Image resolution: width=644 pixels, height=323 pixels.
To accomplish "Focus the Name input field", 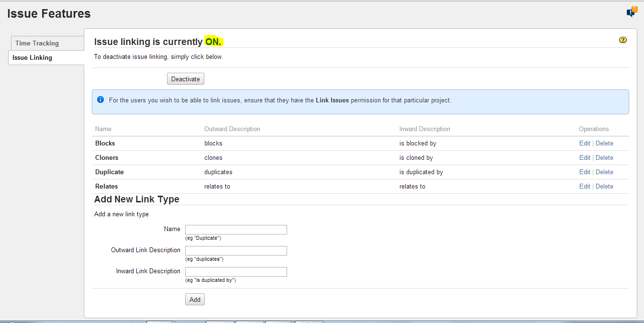I will (236, 230).
